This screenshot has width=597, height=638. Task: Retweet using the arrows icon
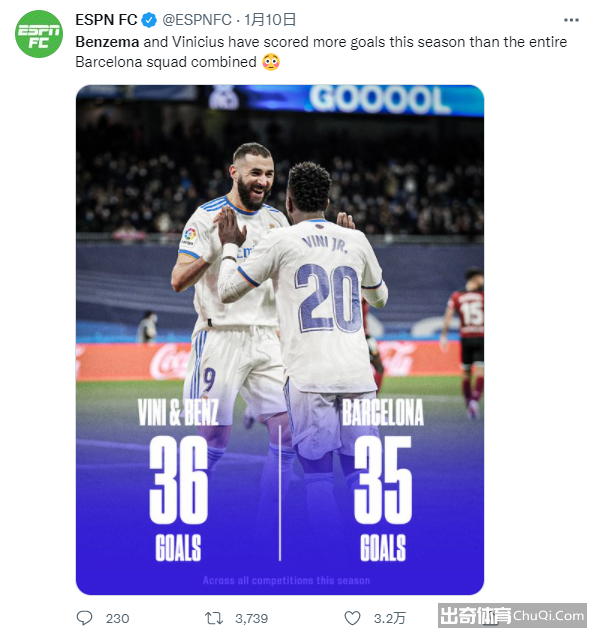pos(214,618)
